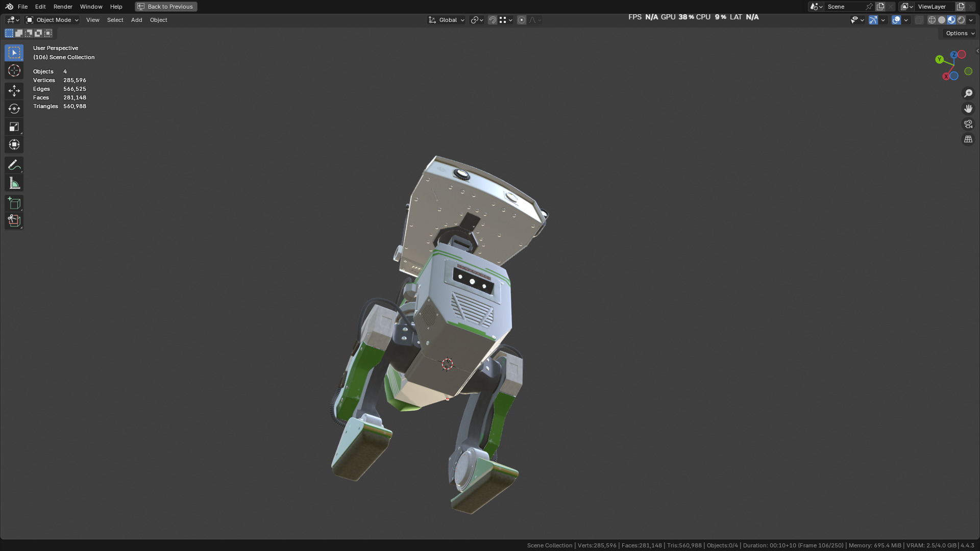
Task: Open the Edit menu
Action: point(40,7)
